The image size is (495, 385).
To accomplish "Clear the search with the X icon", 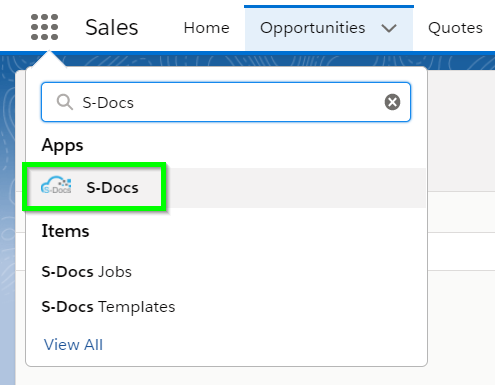I will [392, 102].
